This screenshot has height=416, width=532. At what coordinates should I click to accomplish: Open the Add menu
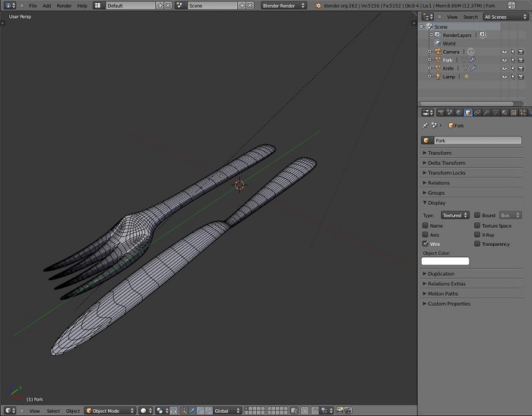(47, 6)
